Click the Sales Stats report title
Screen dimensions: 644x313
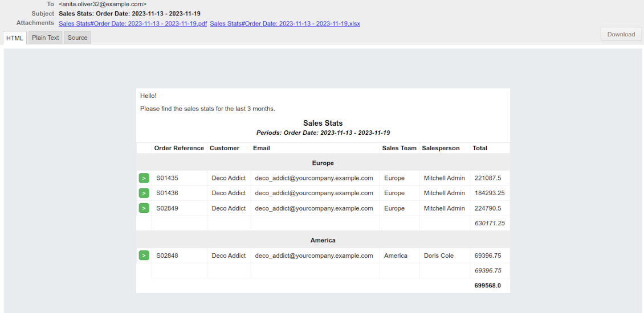point(323,123)
